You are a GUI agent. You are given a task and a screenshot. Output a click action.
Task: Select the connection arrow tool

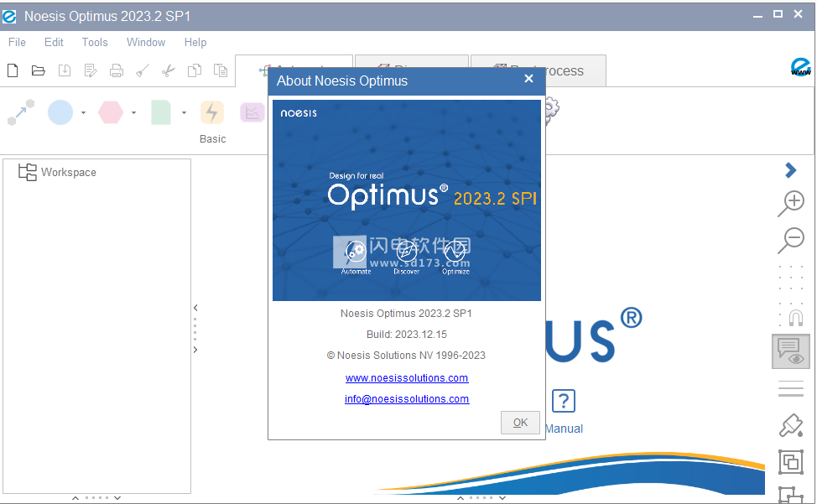tap(21, 112)
